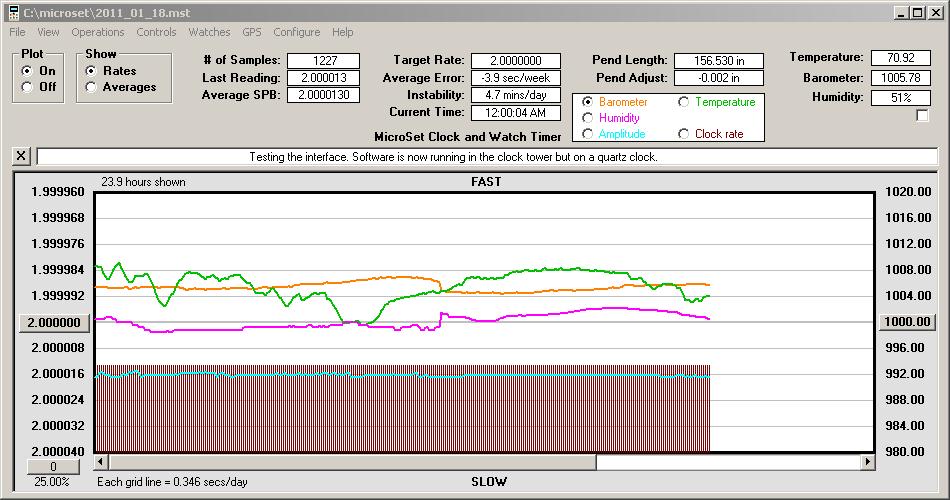The width and height of the screenshot is (950, 500).
Task: Select Plot On radio button
Action: click(x=27, y=71)
